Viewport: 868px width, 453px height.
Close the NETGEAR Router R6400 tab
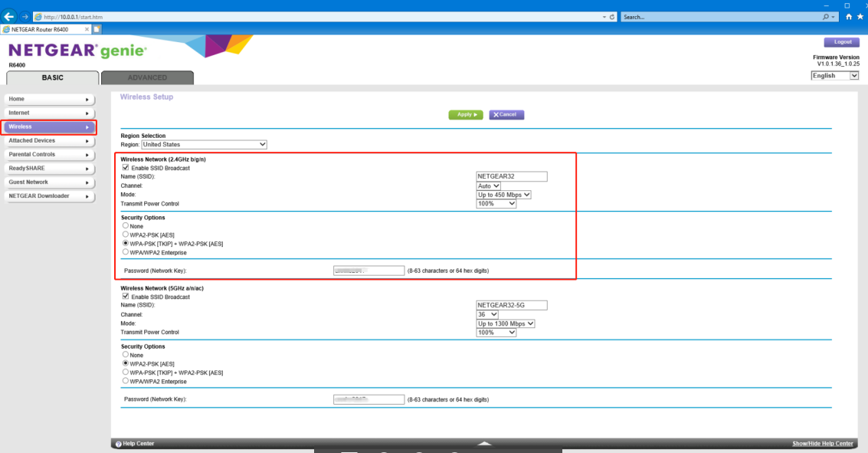coord(87,29)
